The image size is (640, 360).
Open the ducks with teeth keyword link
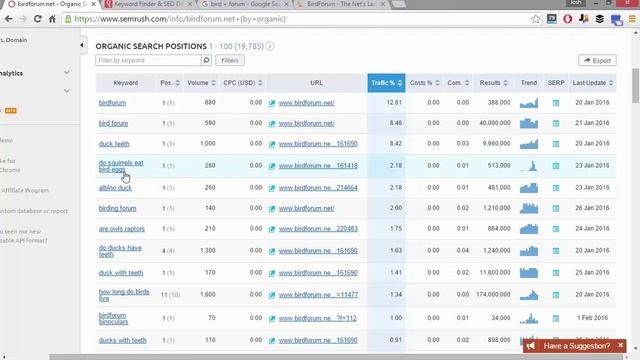[122, 340]
